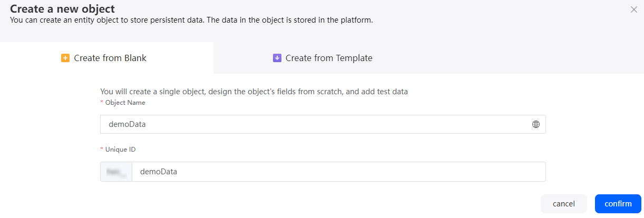The image size is (644, 218).
Task: Click the orange plus icon beside Create from Blank
Action: point(65,58)
